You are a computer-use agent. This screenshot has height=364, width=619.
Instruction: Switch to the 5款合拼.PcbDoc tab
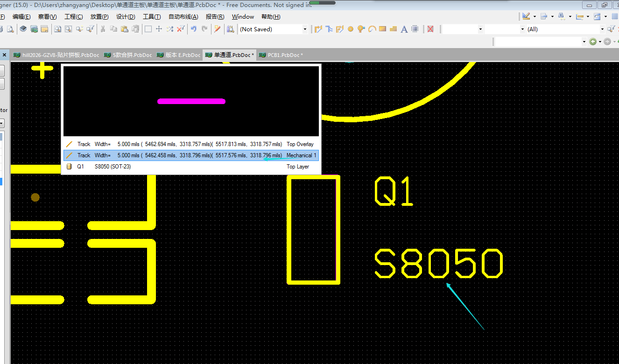[x=132, y=55]
